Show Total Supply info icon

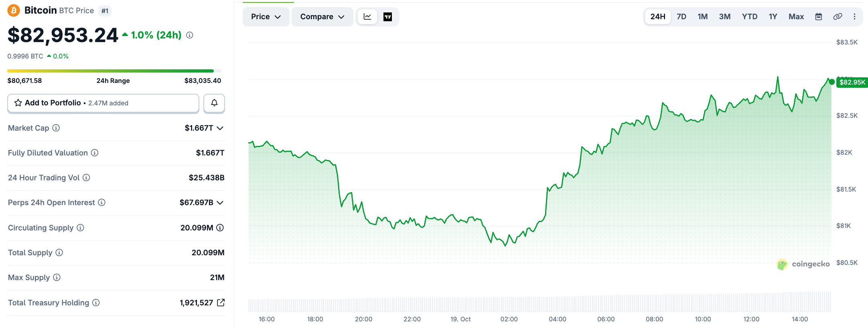pos(59,252)
